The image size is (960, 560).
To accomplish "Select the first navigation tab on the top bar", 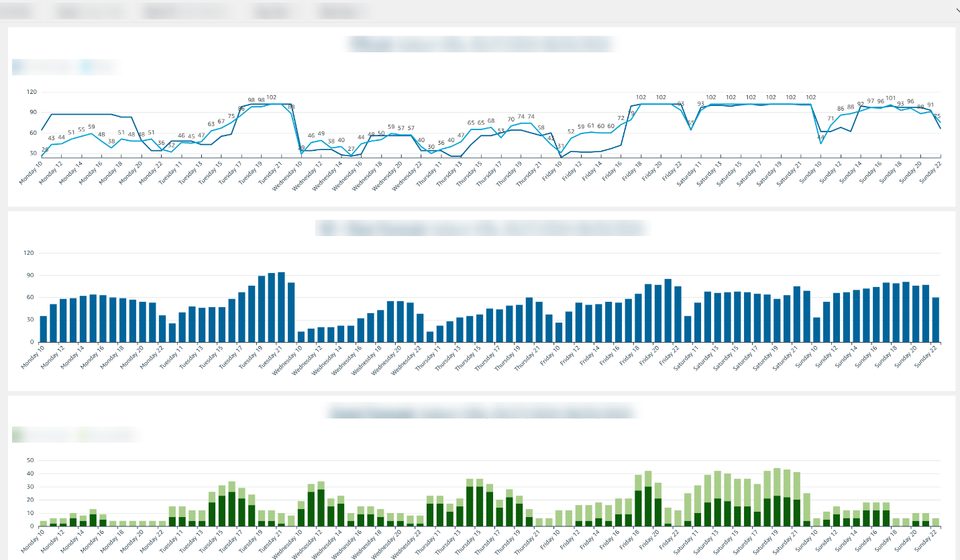I will point(17,11).
